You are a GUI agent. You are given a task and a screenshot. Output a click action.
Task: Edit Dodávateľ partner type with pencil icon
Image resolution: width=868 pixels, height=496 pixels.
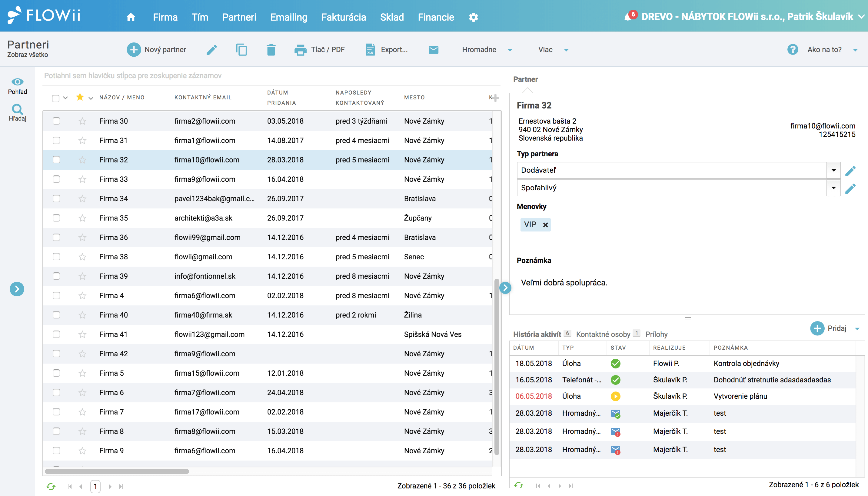[850, 171]
